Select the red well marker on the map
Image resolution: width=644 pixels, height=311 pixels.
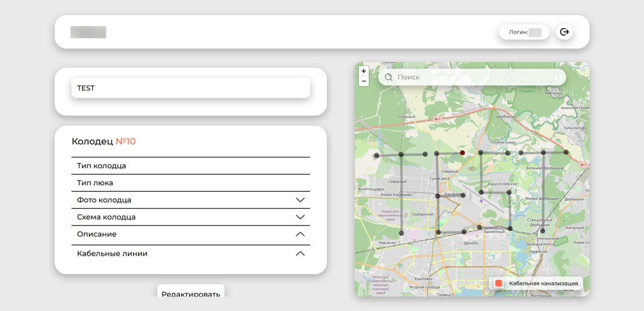462,152
